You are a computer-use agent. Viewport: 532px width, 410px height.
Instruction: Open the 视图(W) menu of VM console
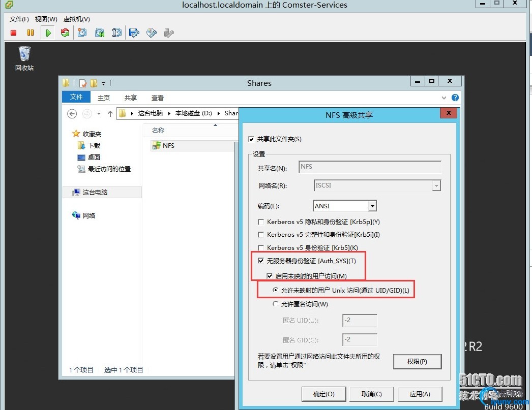click(46, 19)
